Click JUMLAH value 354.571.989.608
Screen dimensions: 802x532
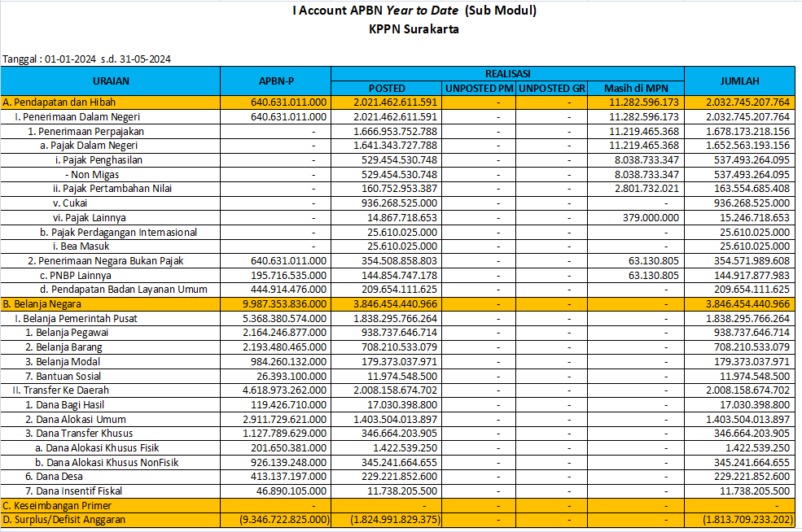(x=752, y=260)
